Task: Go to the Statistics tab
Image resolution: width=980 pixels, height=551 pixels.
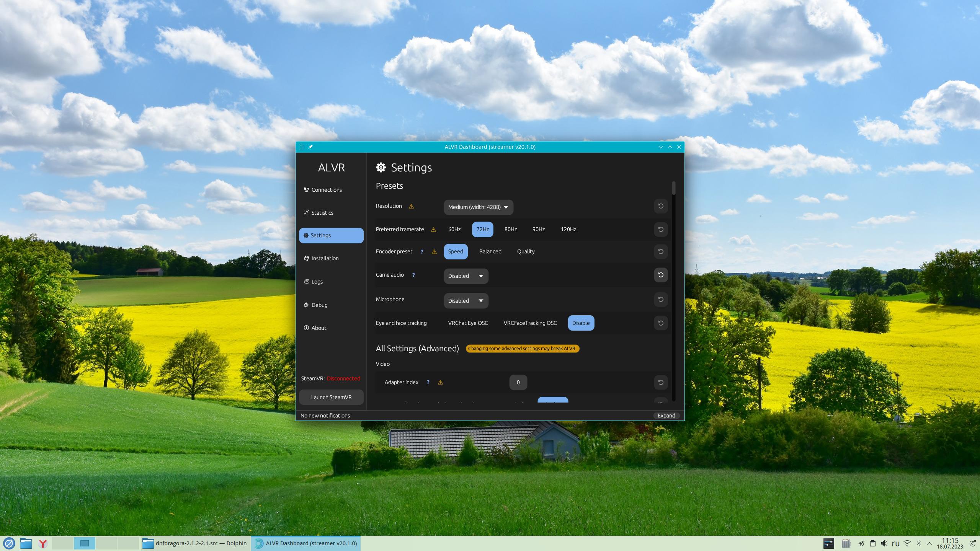Action: pos(322,213)
